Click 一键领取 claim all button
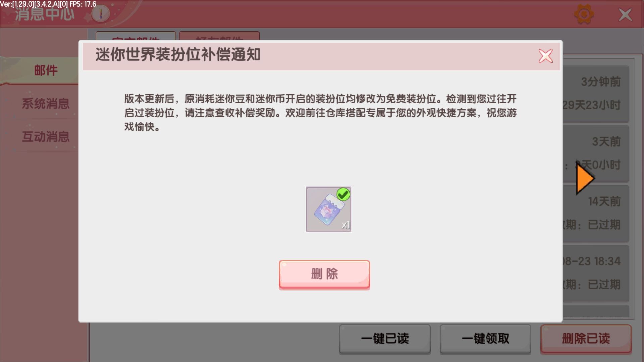This screenshot has width=644, height=362. (485, 339)
